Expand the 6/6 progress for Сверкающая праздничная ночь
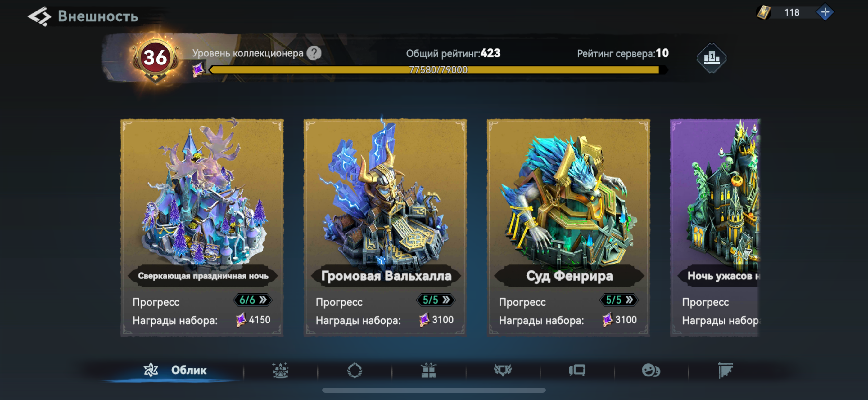Image resolution: width=868 pixels, height=400 pixels. [253, 300]
